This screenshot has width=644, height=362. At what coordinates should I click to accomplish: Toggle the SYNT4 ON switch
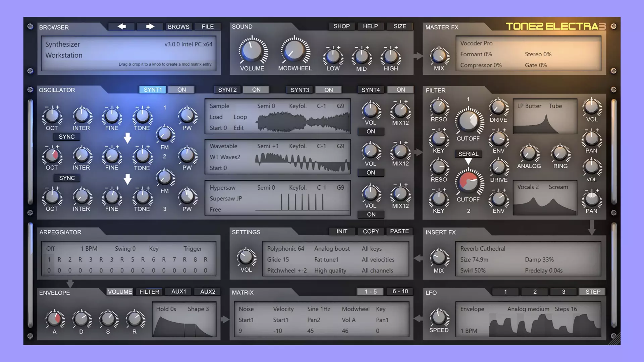coord(401,90)
